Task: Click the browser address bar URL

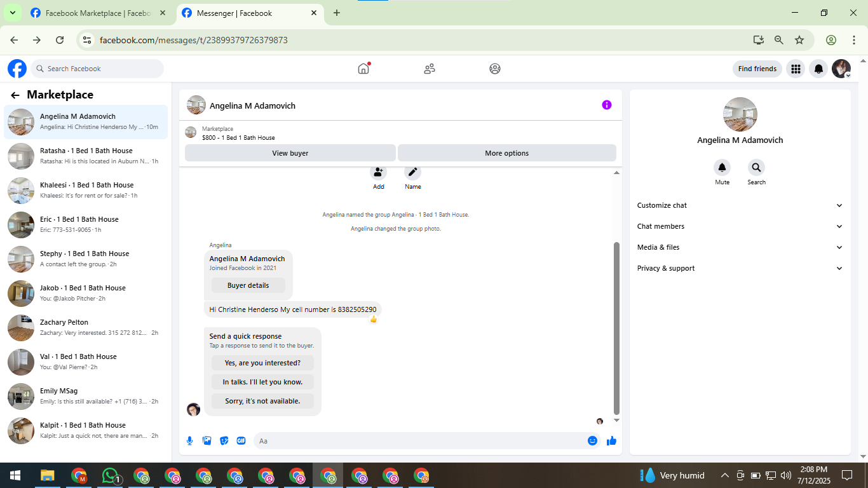Action: click(x=194, y=40)
